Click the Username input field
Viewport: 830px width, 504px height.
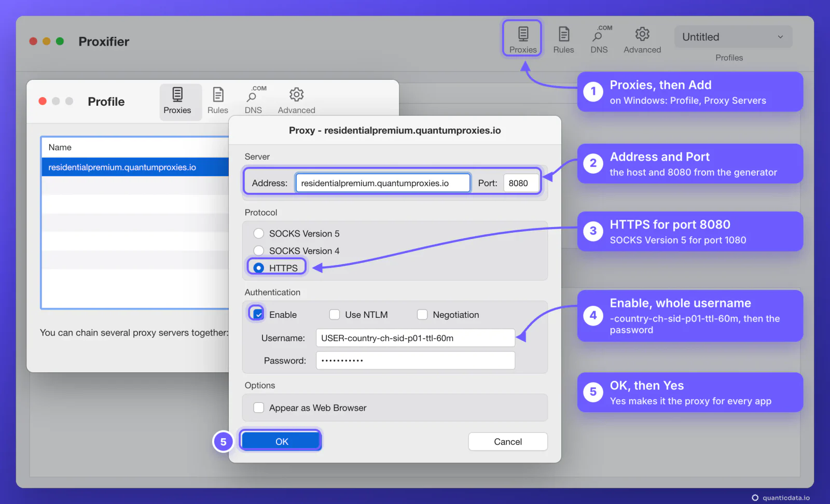point(416,338)
